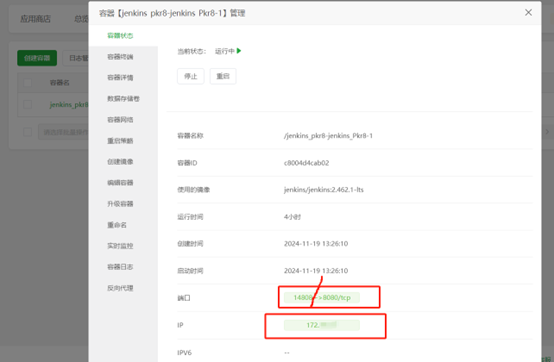Click the 容器名 column header
Viewport: 554px width, 362px height.
[x=59, y=83]
